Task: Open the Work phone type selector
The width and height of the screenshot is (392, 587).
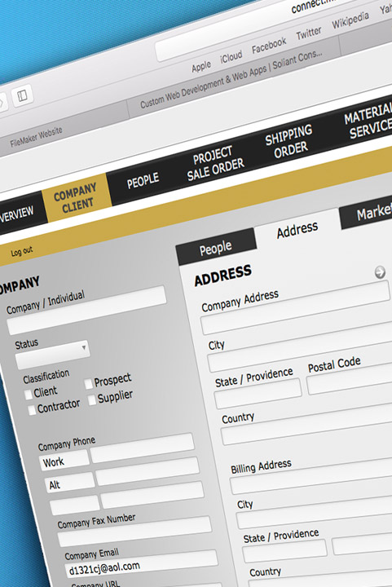Action: tap(64, 460)
